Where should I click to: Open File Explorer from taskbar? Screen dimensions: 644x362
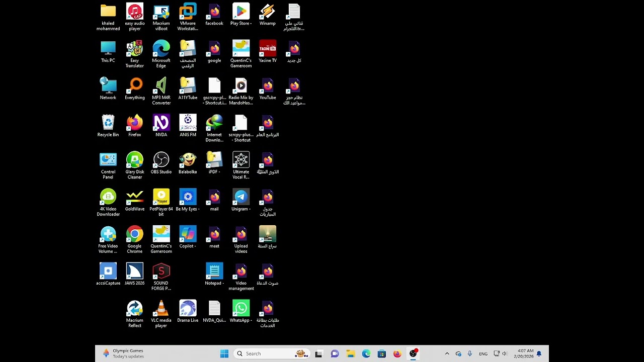coord(351,353)
